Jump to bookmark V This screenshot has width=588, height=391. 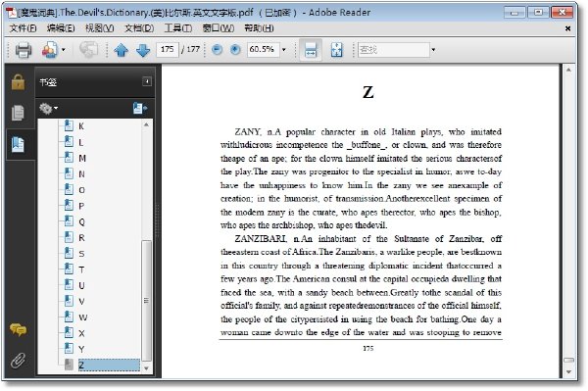(81, 302)
